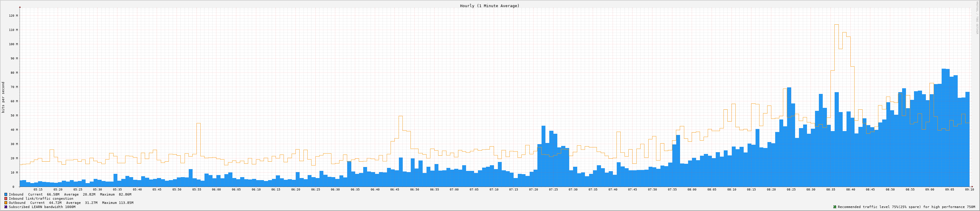
Task: Click the purple Subscribed LEARN bandwidth swatch
Action: coord(6,207)
